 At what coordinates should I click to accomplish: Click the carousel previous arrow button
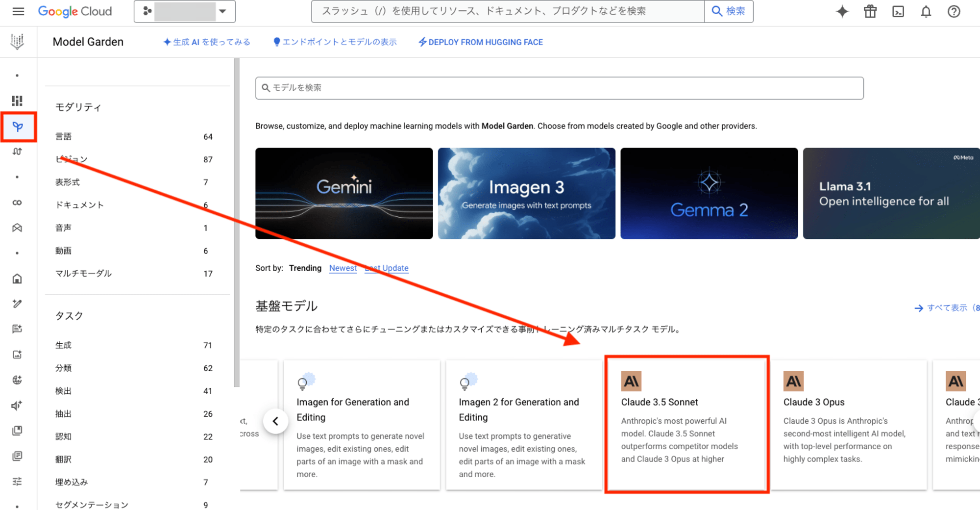(275, 421)
